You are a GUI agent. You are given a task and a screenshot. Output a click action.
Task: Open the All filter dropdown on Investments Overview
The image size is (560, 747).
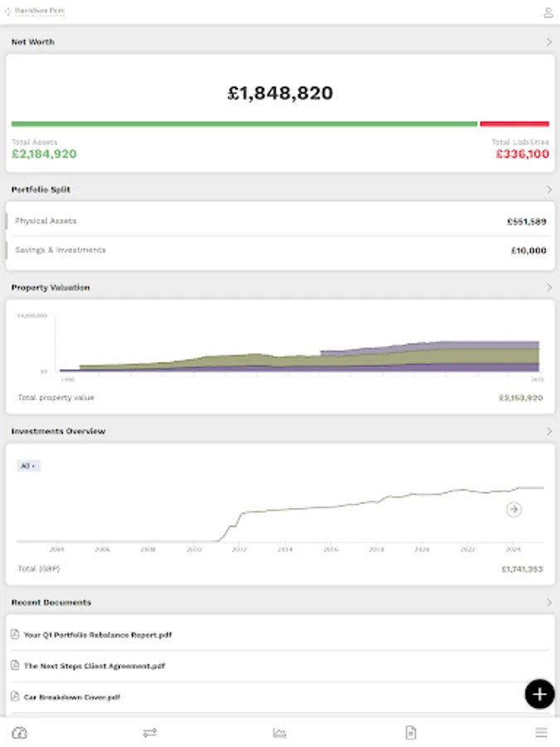click(x=27, y=466)
